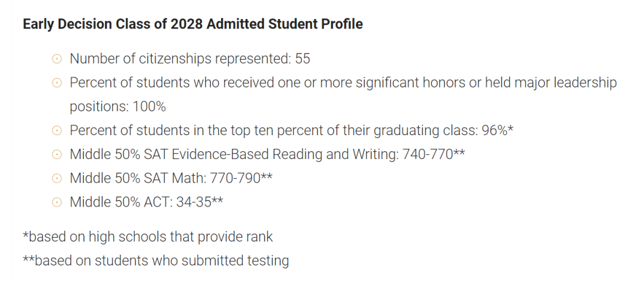The width and height of the screenshot is (644, 281).
Task: Click the '770-790**' SAT Math score range
Action: click(241, 178)
